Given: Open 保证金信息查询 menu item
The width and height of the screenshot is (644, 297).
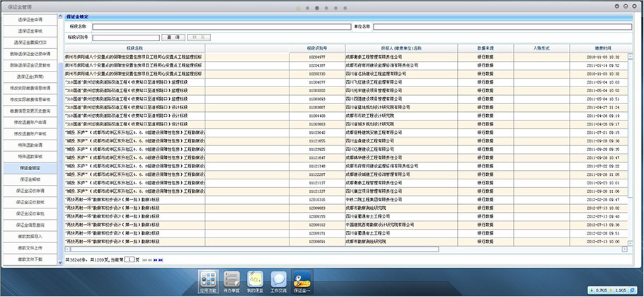Looking at the screenshot, I should click(30, 225).
